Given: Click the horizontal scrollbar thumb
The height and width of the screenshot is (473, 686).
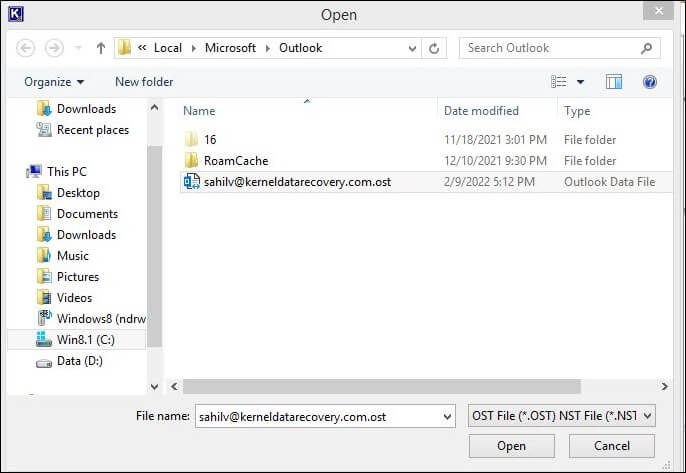Looking at the screenshot, I should [x=382, y=386].
